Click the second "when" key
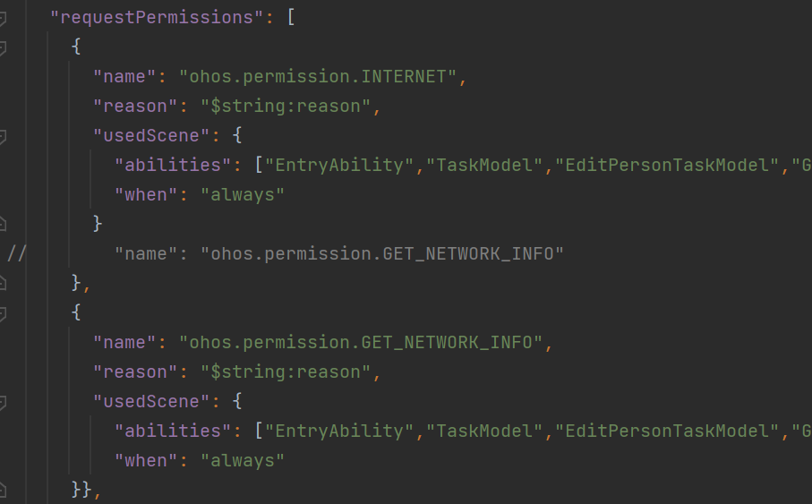 click(147, 460)
